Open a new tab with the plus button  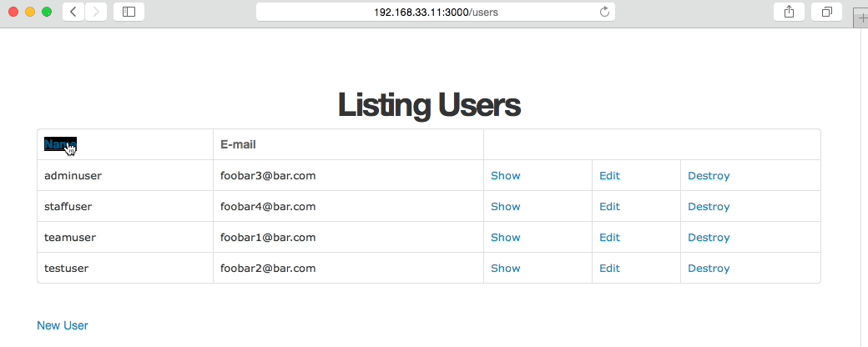click(x=862, y=18)
